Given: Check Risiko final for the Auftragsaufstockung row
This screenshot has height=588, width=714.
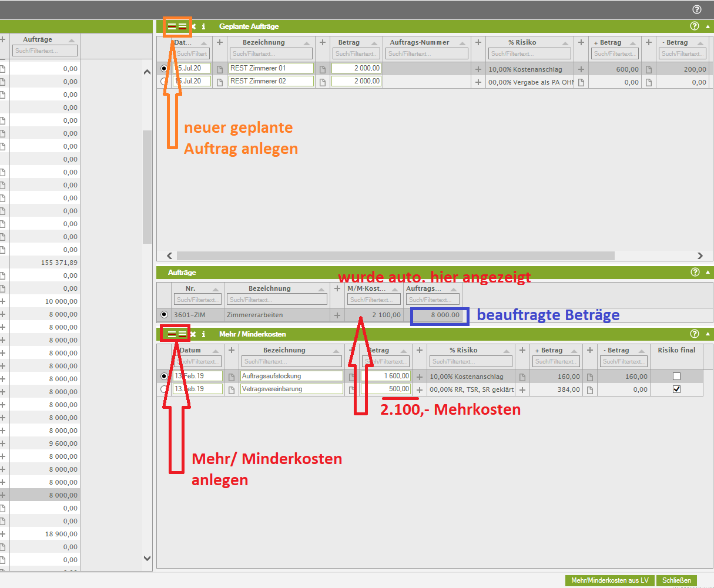Looking at the screenshot, I should (x=676, y=377).
